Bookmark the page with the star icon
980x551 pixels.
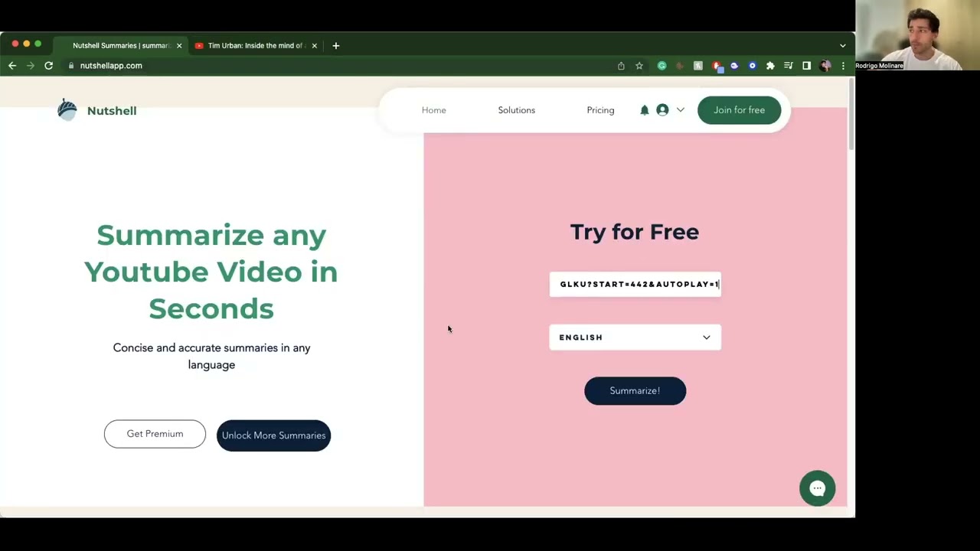click(639, 66)
